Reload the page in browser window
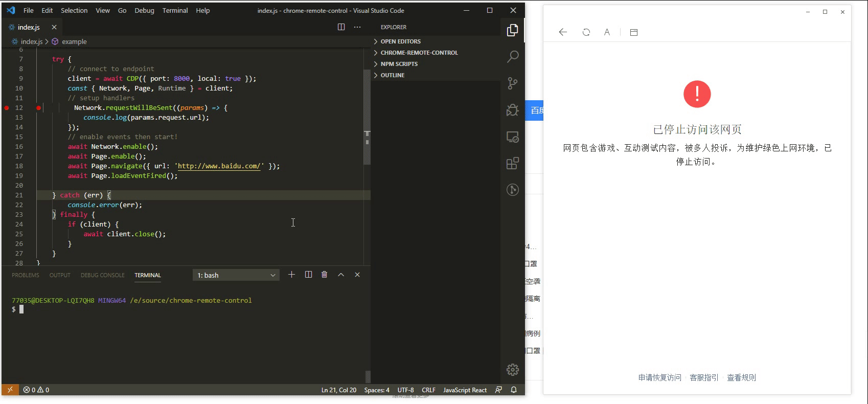The width and height of the screenshot is (868, 404). 586,32
